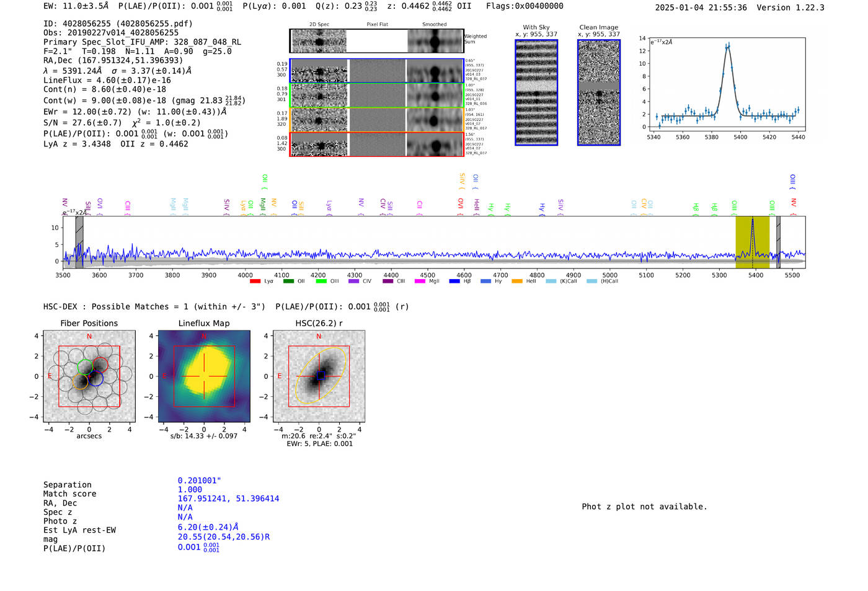This screenshot has height=591, width=868.
Task: Select the green-bordered fiber cutout row
Action: [376, 96]
